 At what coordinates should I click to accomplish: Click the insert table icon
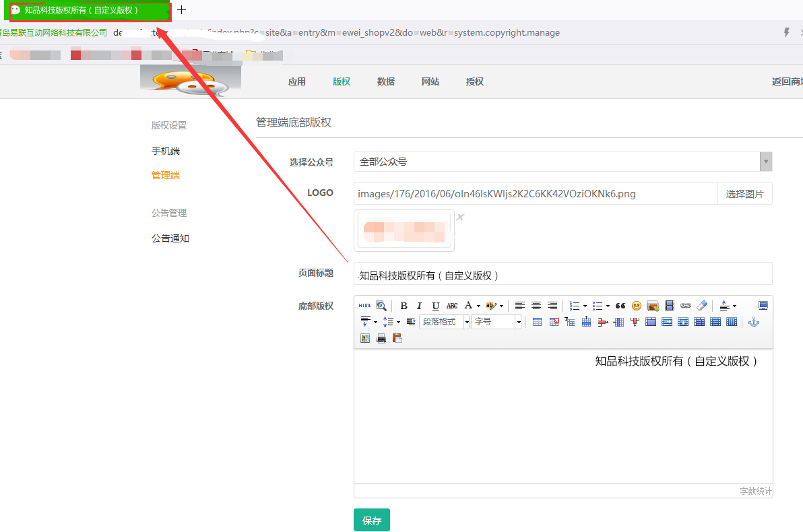point(537,322)
